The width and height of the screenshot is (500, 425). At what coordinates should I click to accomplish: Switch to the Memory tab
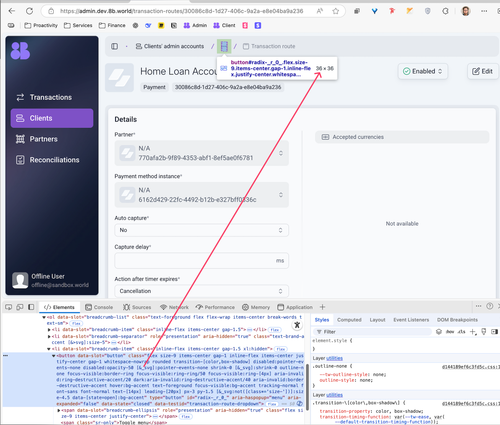[256, 307]
